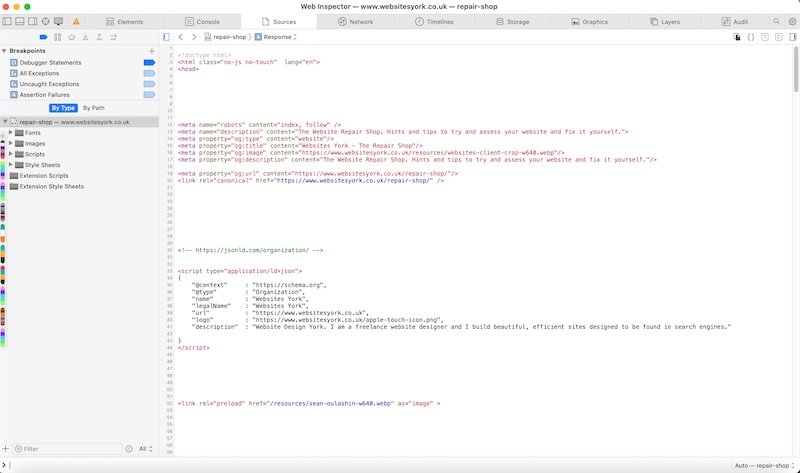Select Debugger Statements breakpoint row
Image resolution: width=800 pixels, height=473 pixels.
click(79, 62)
